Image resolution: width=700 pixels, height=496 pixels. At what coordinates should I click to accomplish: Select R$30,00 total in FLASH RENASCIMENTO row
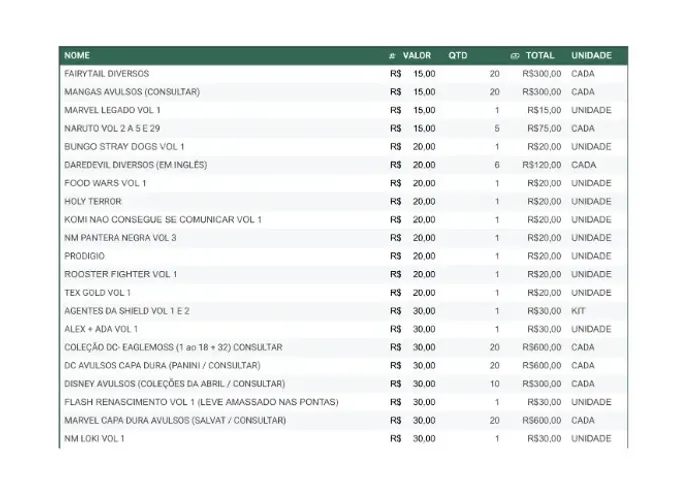pos(544,402)
